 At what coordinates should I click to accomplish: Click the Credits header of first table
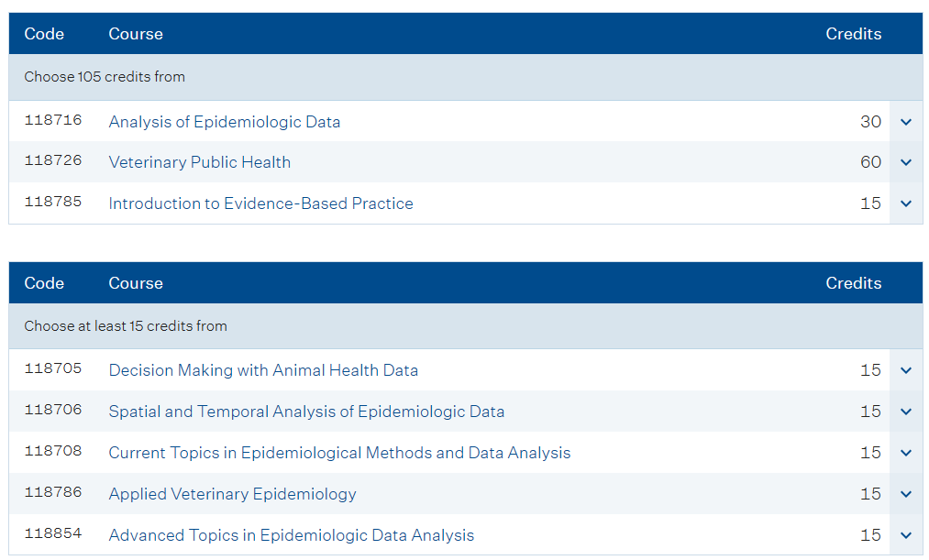[853, 34]
